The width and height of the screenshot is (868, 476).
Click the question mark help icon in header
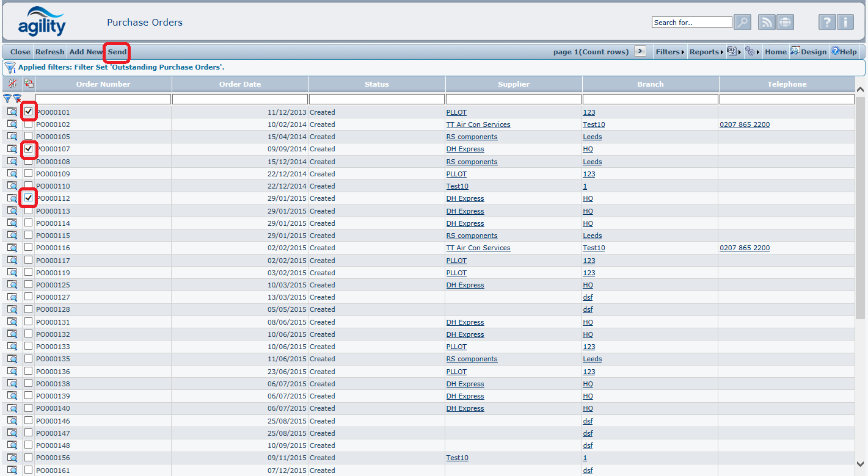tap(826, 23)
